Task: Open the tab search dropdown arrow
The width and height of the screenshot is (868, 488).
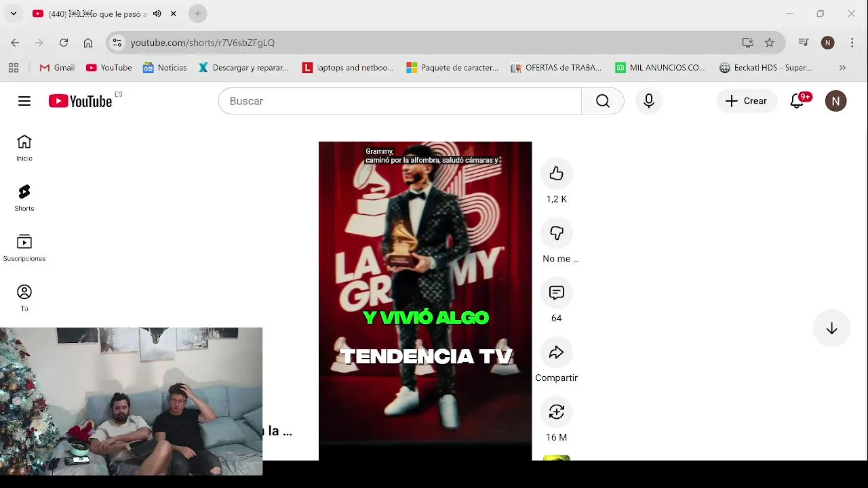Action: 13,14
